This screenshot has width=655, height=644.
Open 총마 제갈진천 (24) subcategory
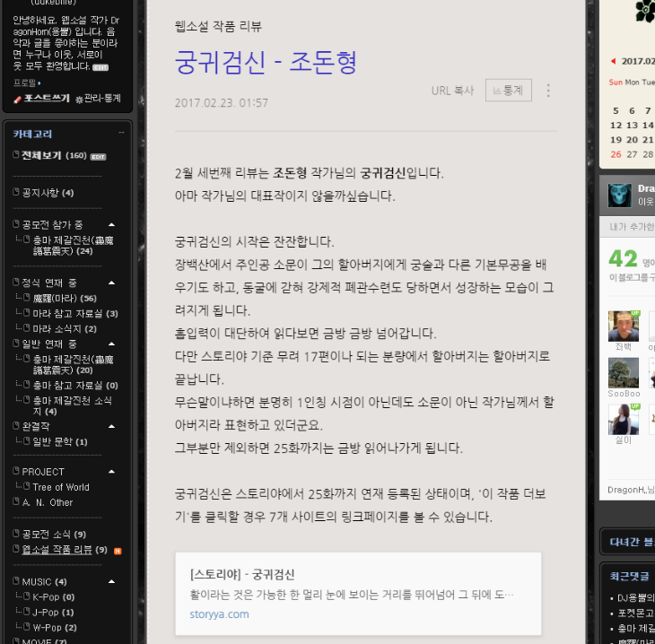(73, 246)
